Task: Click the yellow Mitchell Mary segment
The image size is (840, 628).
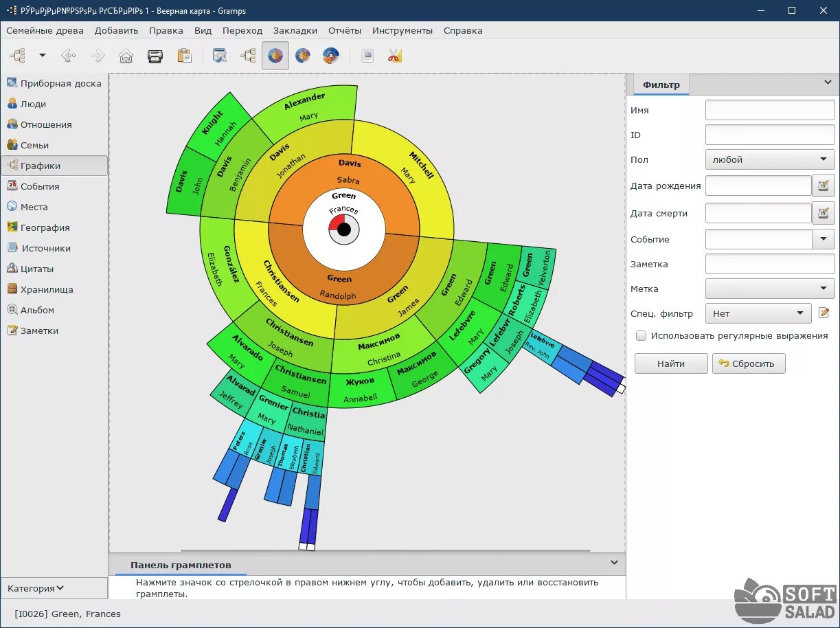Action: [416, 167]
